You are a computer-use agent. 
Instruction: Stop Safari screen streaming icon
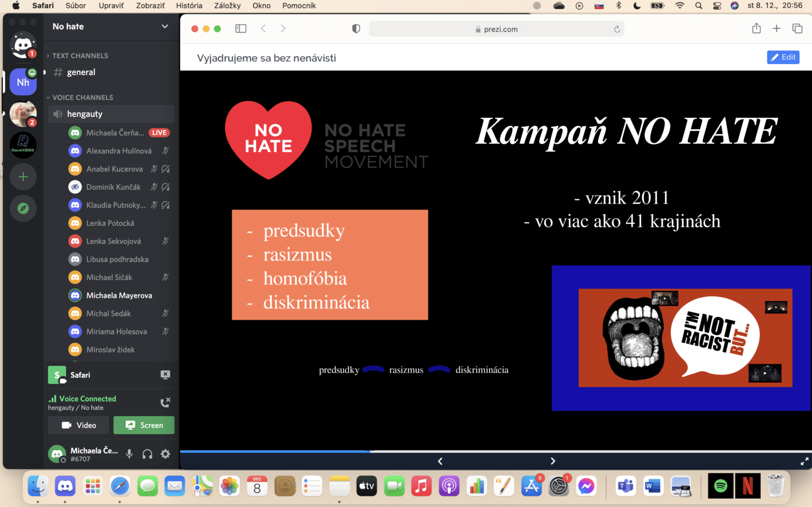165,375
